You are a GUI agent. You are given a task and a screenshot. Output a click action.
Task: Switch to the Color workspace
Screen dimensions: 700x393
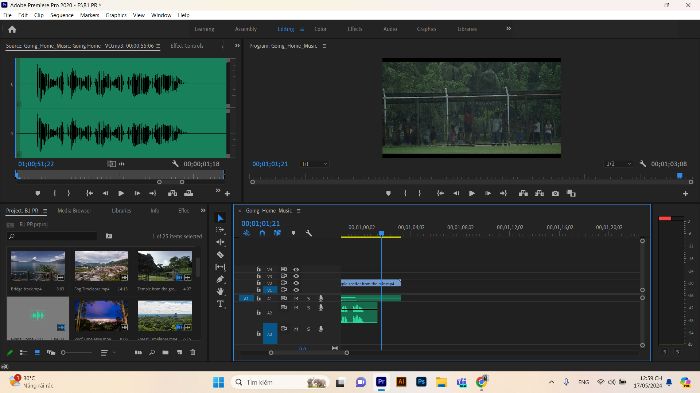[x=320, y=29]
